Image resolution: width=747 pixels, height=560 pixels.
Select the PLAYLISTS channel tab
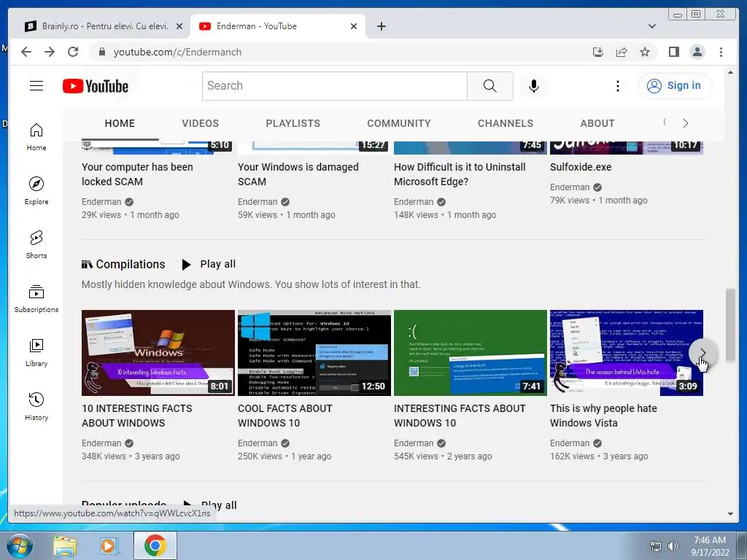(293, 123)
